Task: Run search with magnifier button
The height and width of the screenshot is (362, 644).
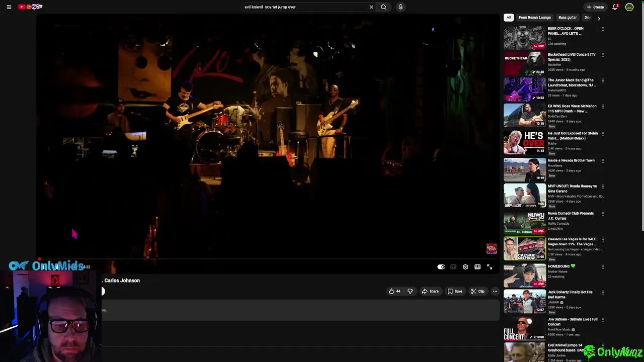Action: [x=383, y=7]
